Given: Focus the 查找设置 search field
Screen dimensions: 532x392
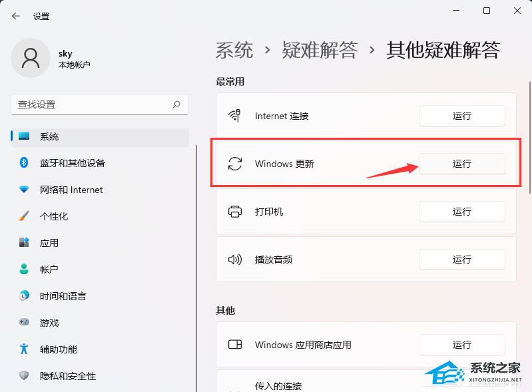Looking at the screenshot, I should pyautogui.click(x=100, y=104).
